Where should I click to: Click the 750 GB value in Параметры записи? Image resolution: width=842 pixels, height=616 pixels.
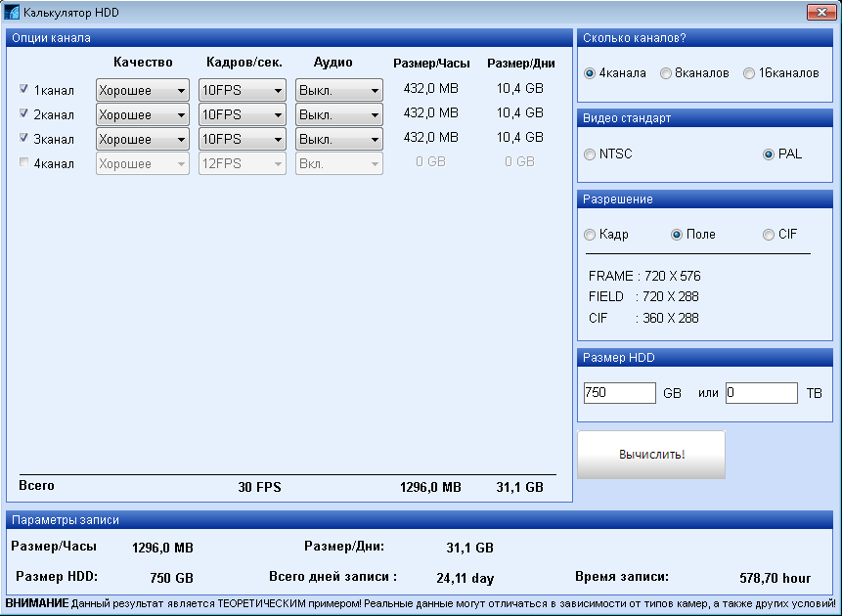(171, 579)
